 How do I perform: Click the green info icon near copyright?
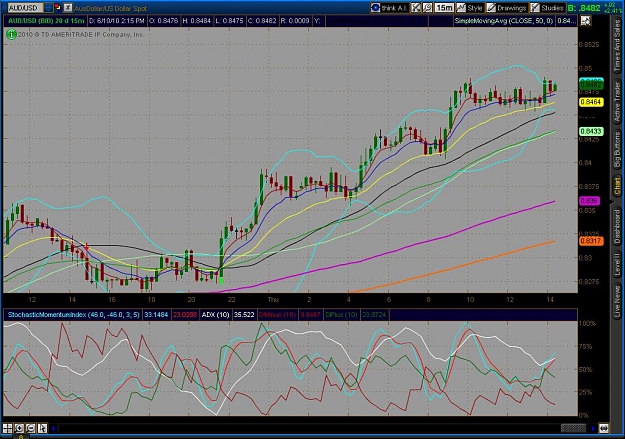pos(11,35)
